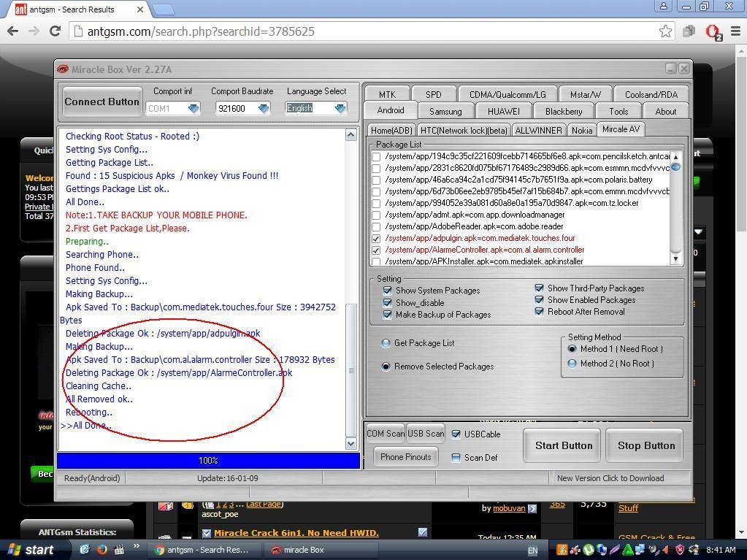Click the EN language indicator in taskbar
The height and width of the screenshot is (560, 747).
tap(532, 551)
